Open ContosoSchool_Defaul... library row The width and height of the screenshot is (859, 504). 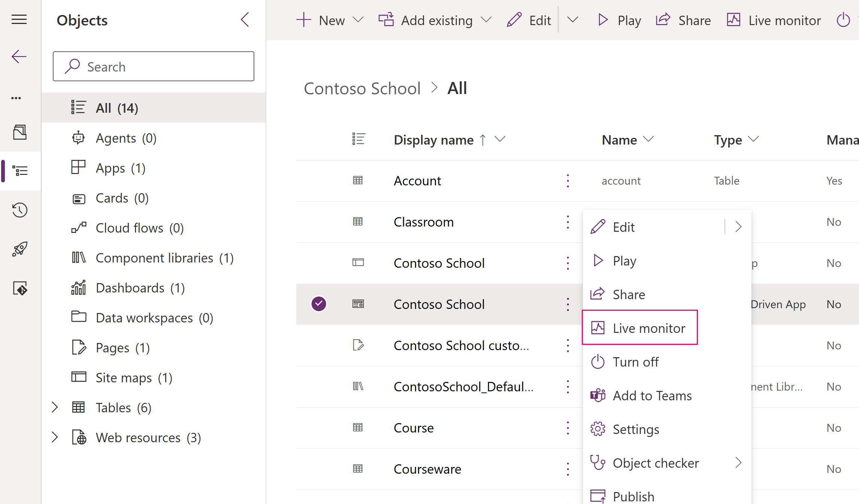pos(464,387)
